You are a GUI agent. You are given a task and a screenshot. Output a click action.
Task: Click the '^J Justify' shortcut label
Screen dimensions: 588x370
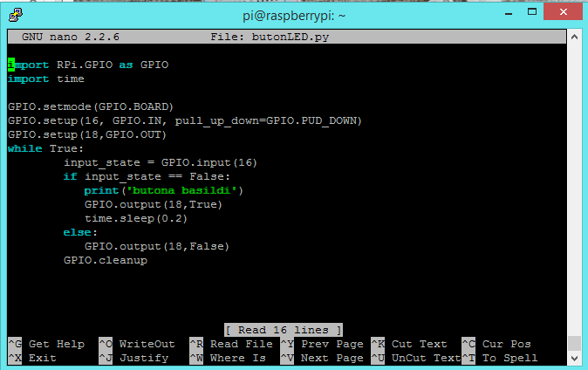coord(133,358)
